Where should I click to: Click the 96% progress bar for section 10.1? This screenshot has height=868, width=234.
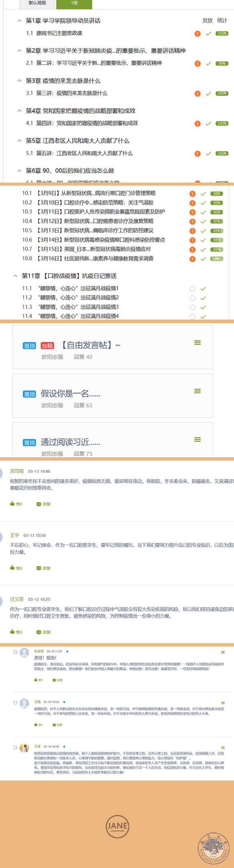pyautogui.click(x=216, y=194)
